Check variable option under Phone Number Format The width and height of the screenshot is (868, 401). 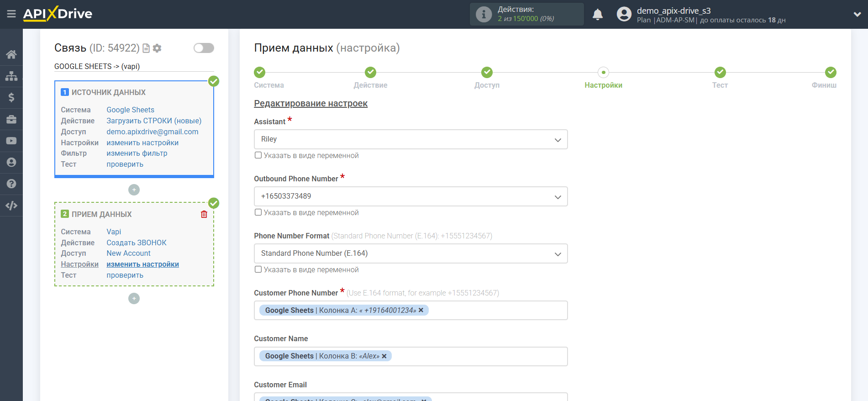pyautogui.click(x=258, y=269)
